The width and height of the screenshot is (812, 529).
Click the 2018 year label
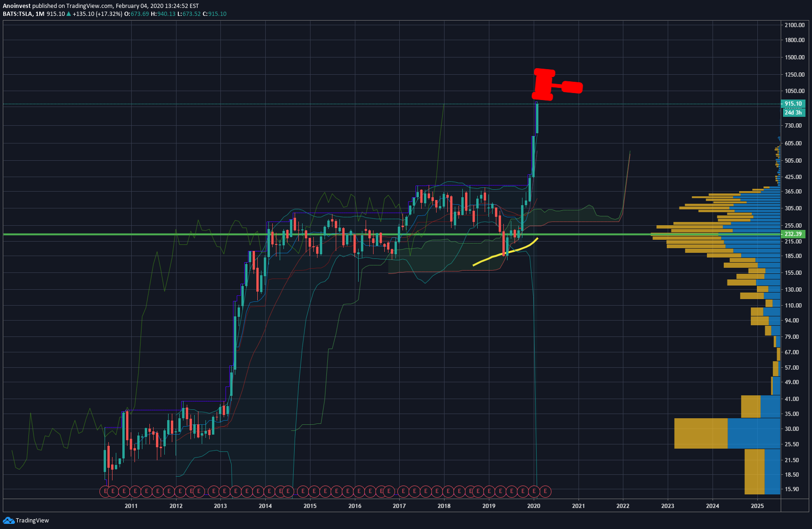tap(444, 506)
